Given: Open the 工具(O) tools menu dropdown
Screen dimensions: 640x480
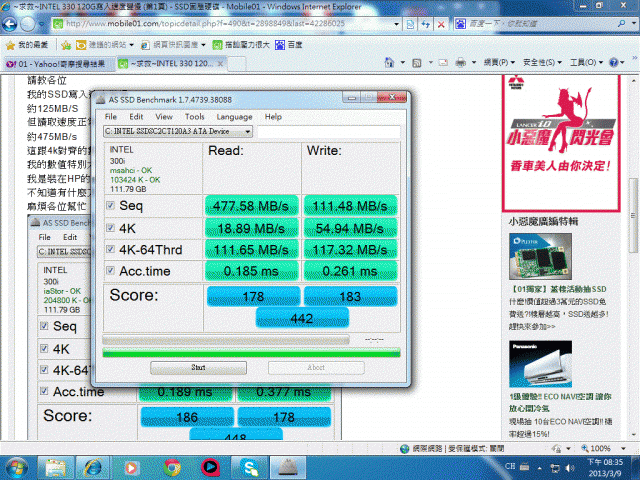Looking at the screenshot, I should (x=587, y=62).
